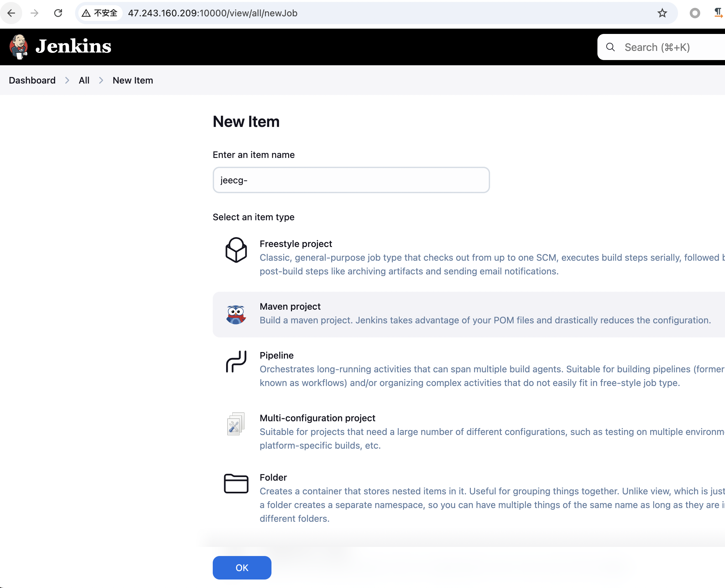Open the chevron after All breadcrumb
The image size is (725, 588).
[x=100, y=80]
